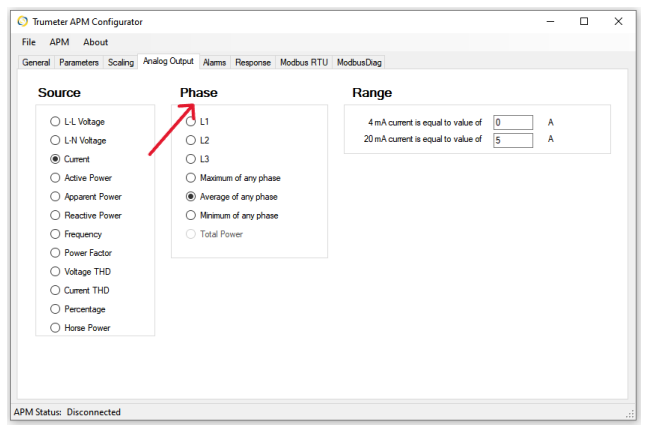Choose Power Factor as source
Viewport: 648px width, 432px height.
(x=81, y=253)
